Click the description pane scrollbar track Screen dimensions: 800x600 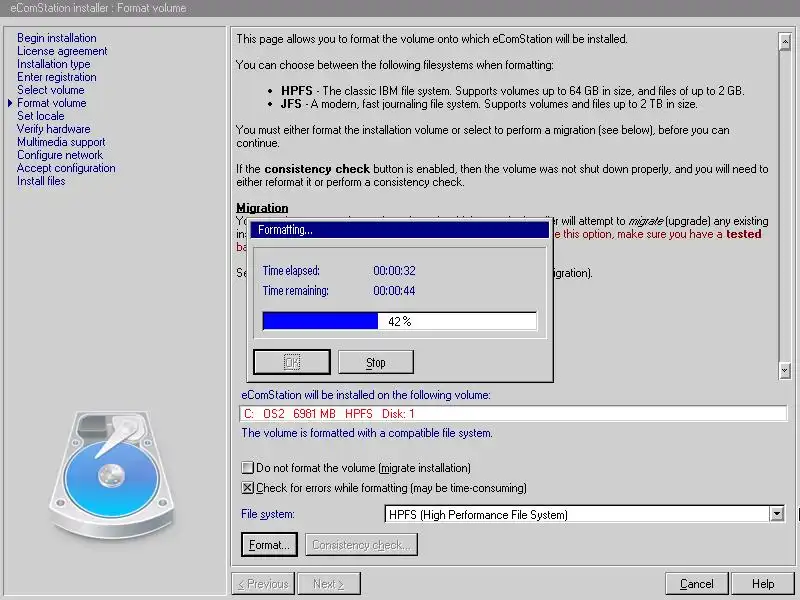click(785, 206)
